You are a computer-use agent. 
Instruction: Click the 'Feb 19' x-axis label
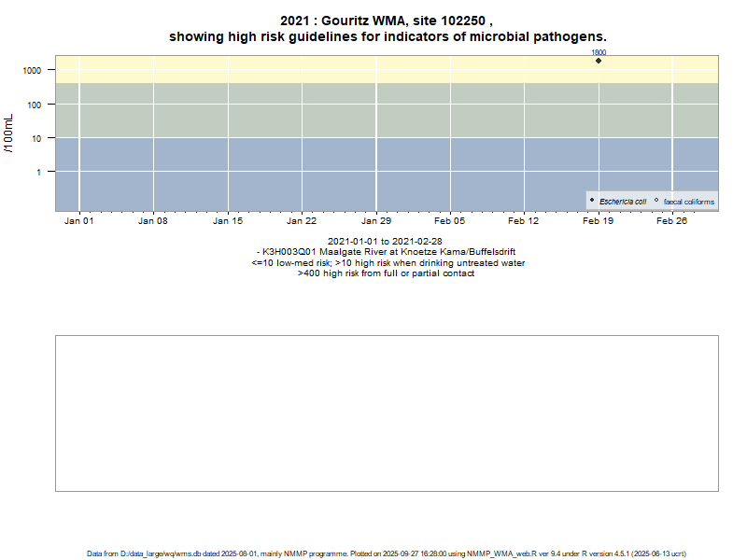click(x=599, y=221)
